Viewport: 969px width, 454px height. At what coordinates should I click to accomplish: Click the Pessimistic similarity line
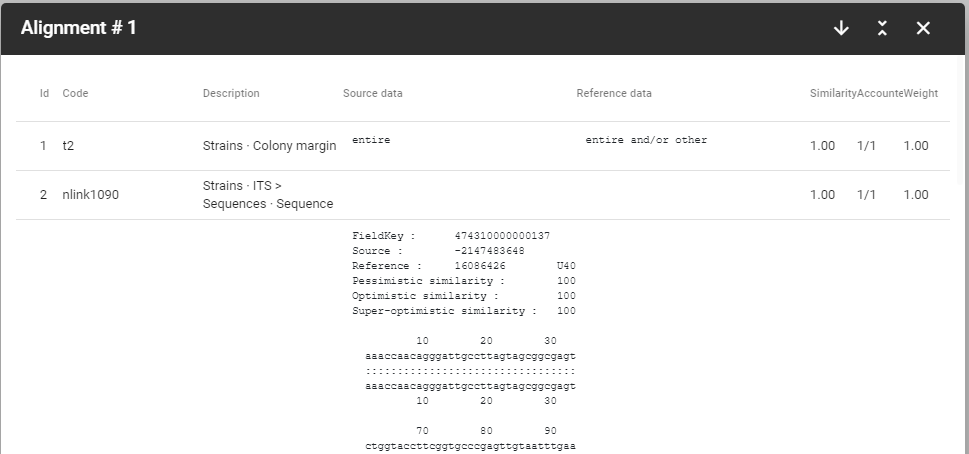pyautogui.click(x=464, y=281)
